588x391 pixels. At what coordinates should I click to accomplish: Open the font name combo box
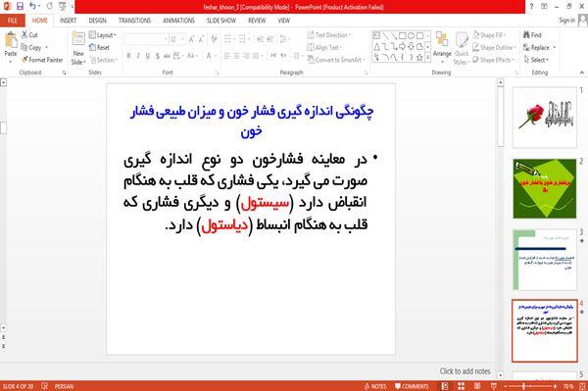[146, 39]
